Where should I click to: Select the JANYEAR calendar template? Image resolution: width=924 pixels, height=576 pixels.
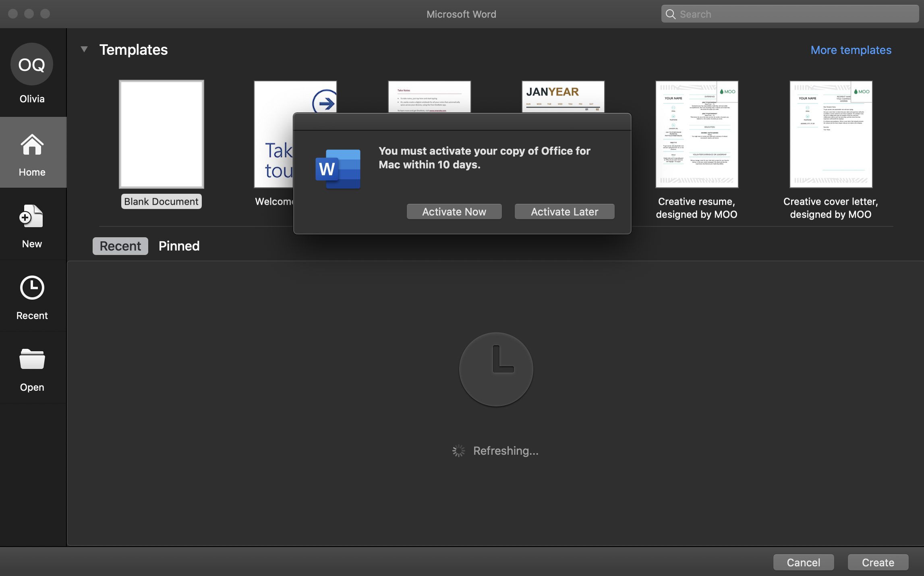[563, 97]
